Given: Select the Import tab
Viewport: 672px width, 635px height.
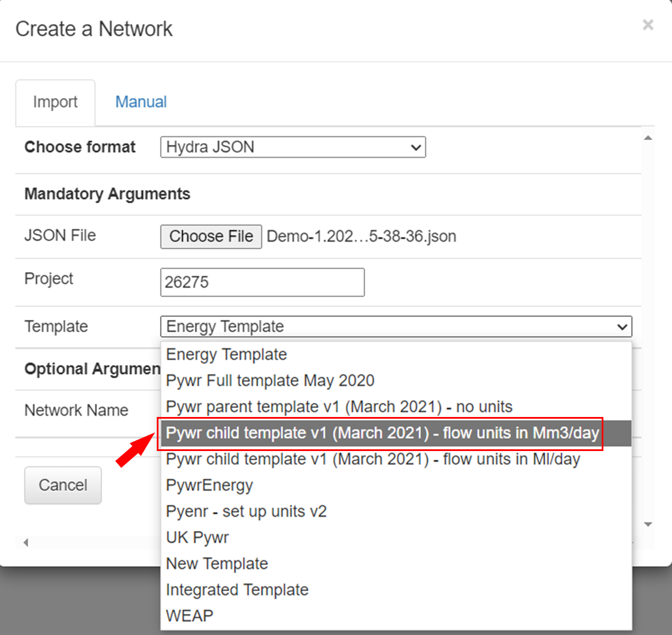Looking at the screenshot, I should pyautogui.click(x=55, y=102).
